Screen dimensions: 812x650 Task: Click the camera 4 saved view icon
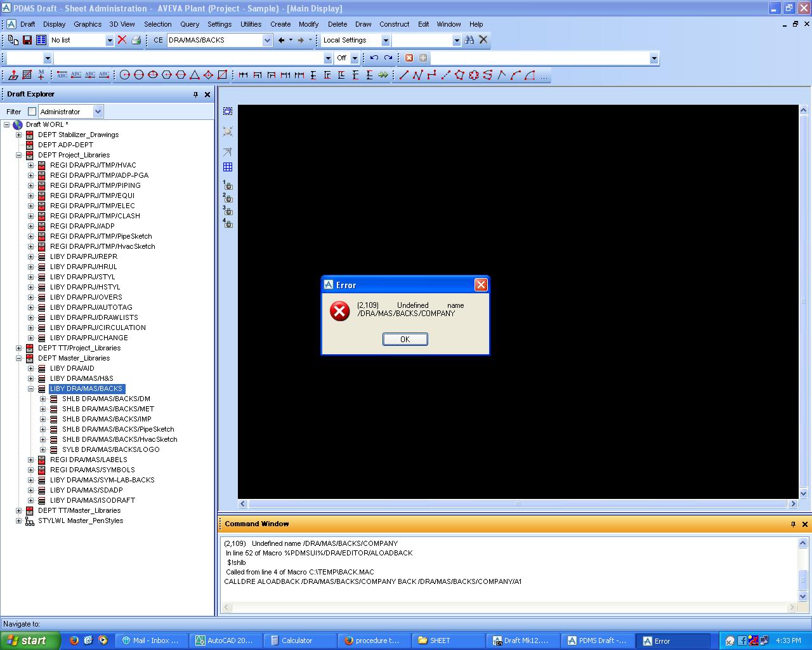click(228, 223)
